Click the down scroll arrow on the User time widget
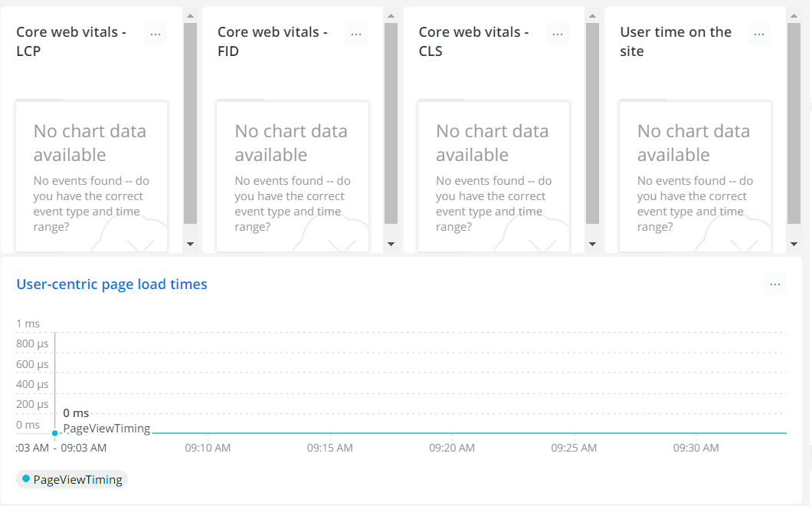 pos(794,245)
